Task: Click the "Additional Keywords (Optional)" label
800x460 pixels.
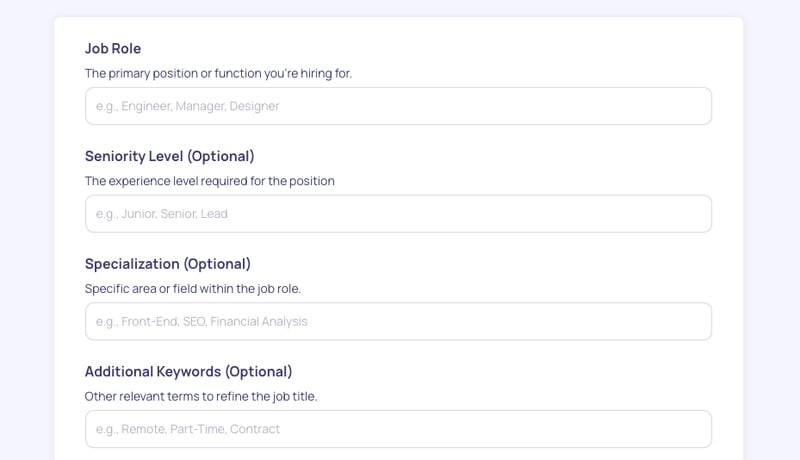Action: [189, 372]
